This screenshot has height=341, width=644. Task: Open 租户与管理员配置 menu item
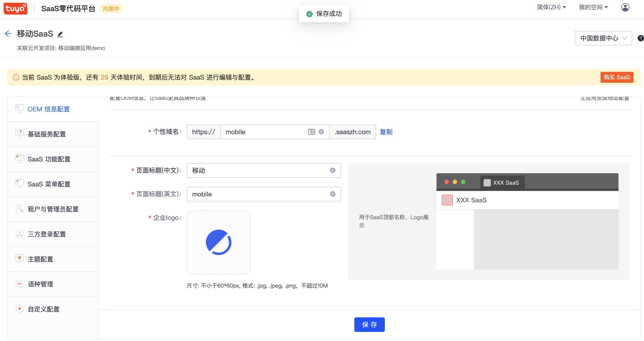pyautogui.click(x=53, y=209)
